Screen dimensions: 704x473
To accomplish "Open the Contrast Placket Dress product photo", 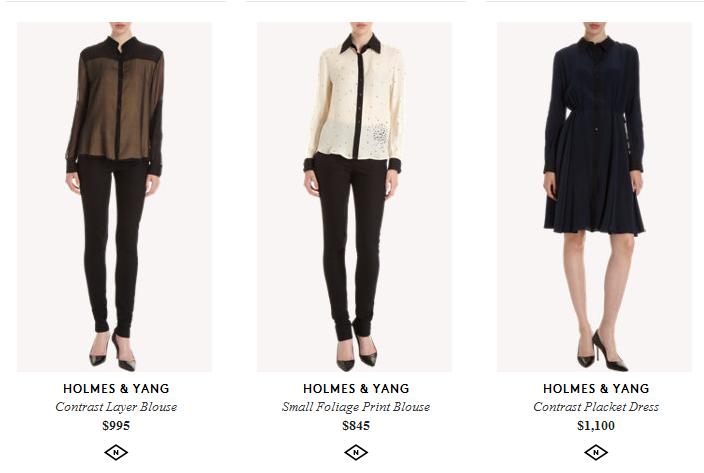I will [594, 197].
